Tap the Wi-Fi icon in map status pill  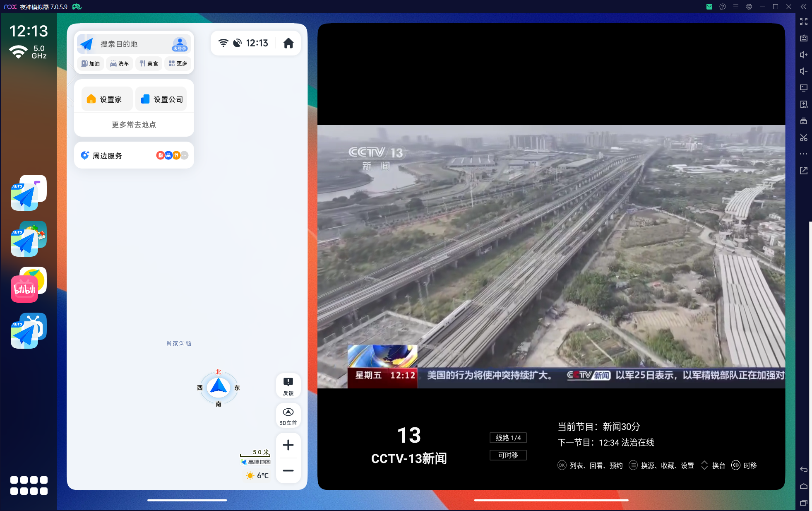click(x=223, y=43)
